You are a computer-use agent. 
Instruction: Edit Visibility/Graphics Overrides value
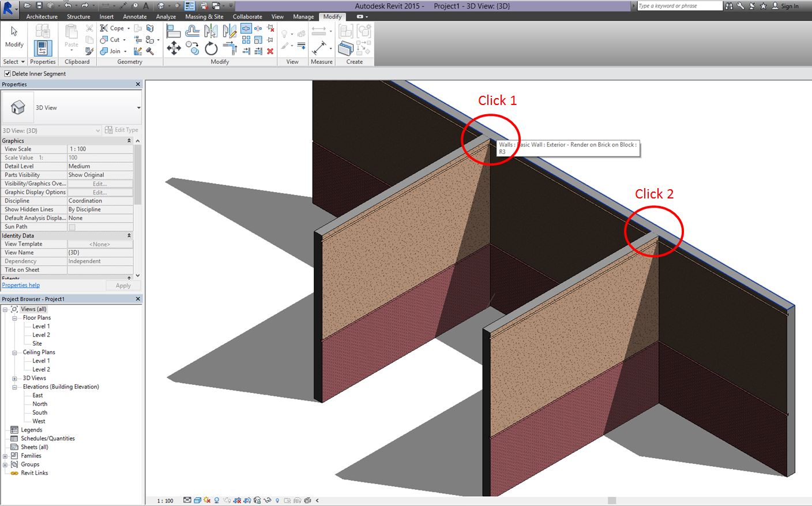tap(99, 183)
